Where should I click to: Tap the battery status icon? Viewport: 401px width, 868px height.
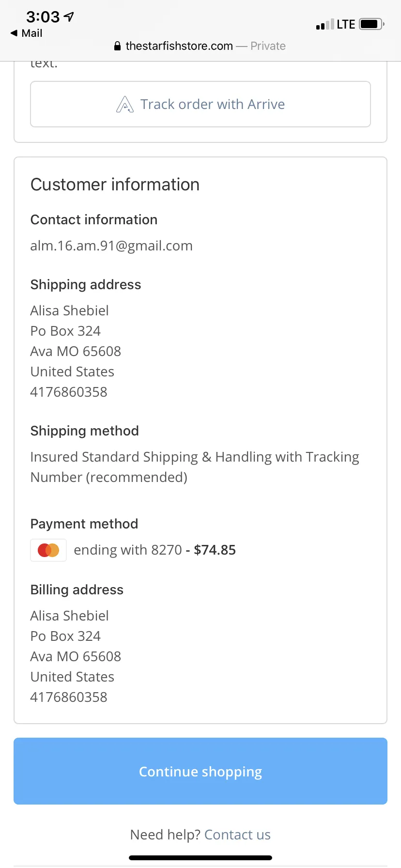coord(372,24)
